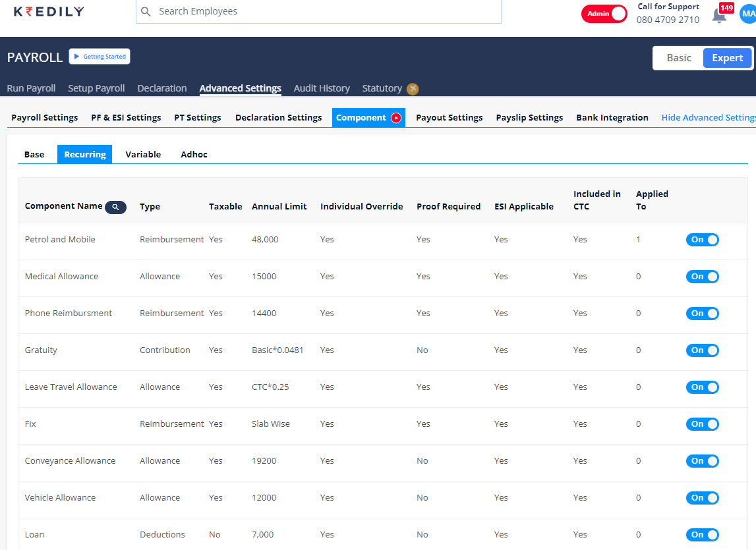Viewport: 756px width, 550px height.
Task: Switch to the Variable components tab
Action: click(143, 154)
